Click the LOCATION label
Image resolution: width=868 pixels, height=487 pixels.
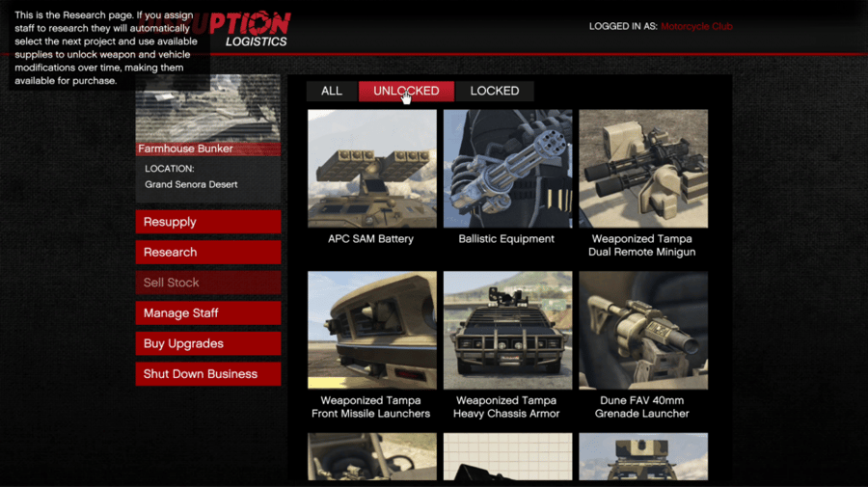coord(170,169)
